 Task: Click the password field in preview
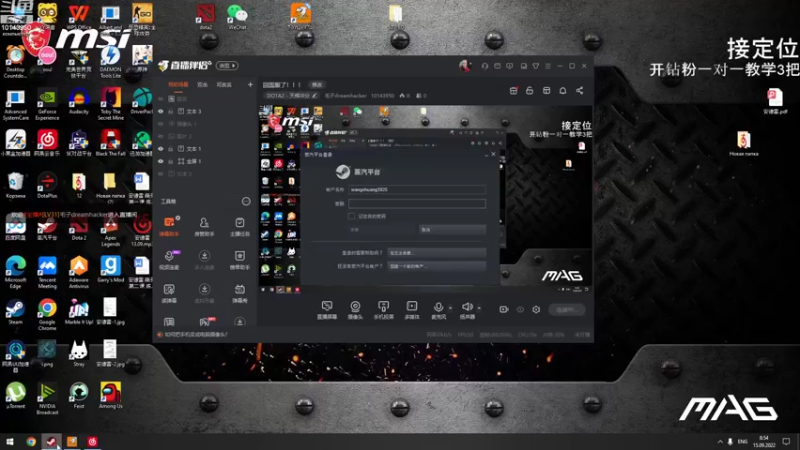(417, 204)
